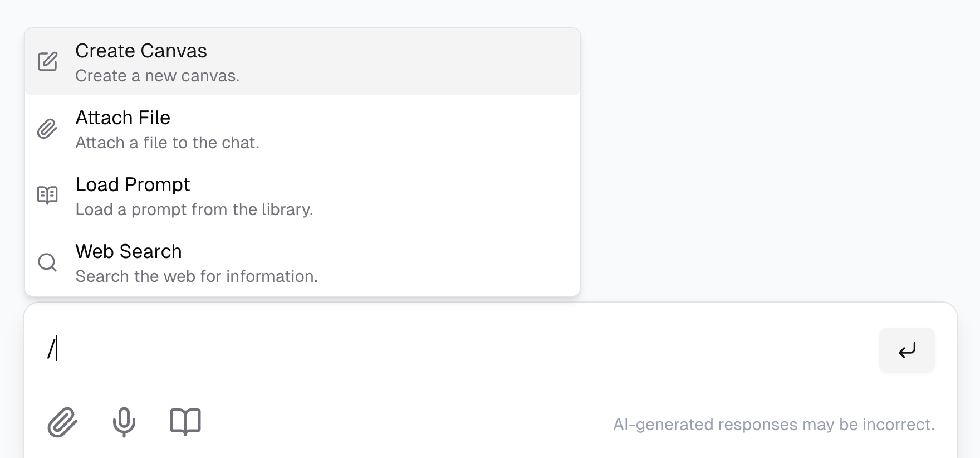This screenshot has width=980, height=458.
Task: Select the Create Canvas command icon
Action: point(47,61)
